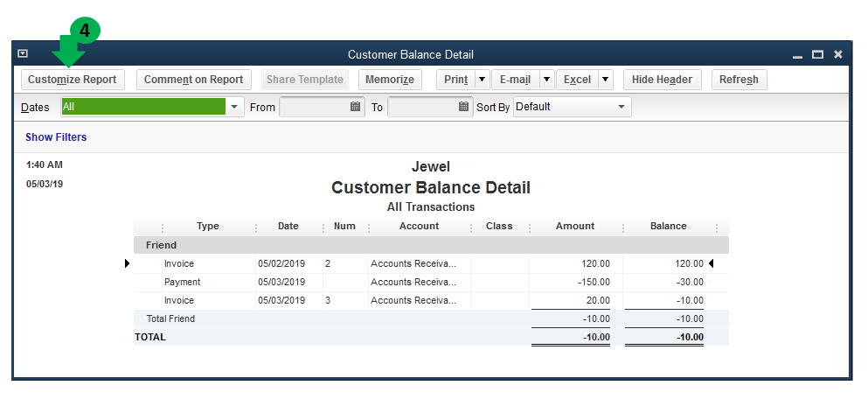868x420 pixels.
Task: Click the Show Filters link
Action: pos(56,137)
